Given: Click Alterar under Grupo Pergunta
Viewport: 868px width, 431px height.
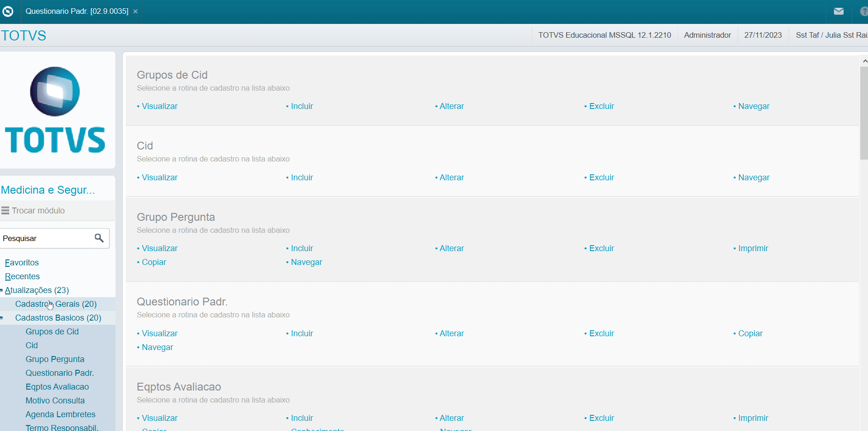Looking at the screenshot, I should 451,248.
